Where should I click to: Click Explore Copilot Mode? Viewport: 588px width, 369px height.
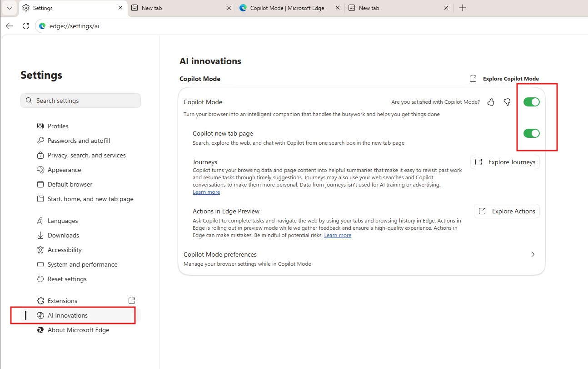point(504,78)
